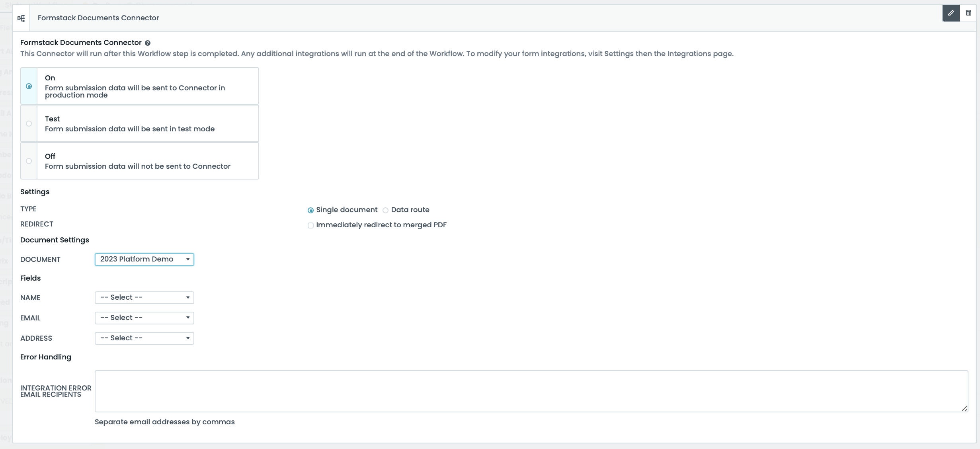Enable the On production mode radio button
Viewport: 980px width, 449px height.
pyautogui.click(x=28, y=86)
